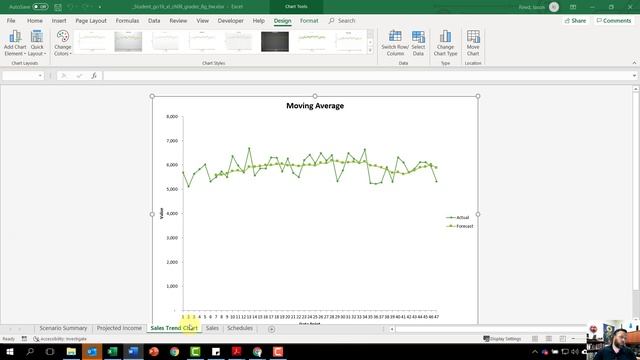The width and height of the screenshot is (640, 360).
Task: Click the macro record icon in status bar
Action: (24, 339)
